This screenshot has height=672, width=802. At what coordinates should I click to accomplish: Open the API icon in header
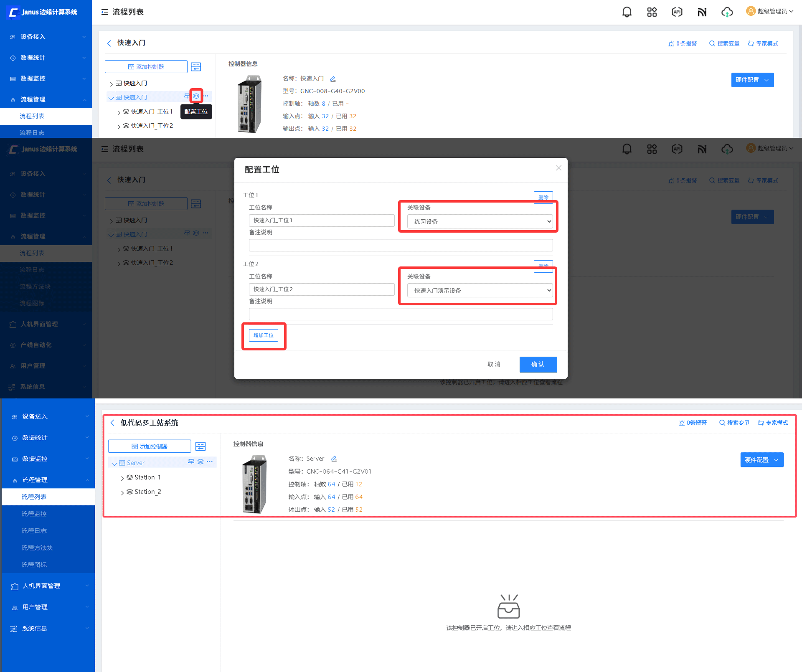677,12
